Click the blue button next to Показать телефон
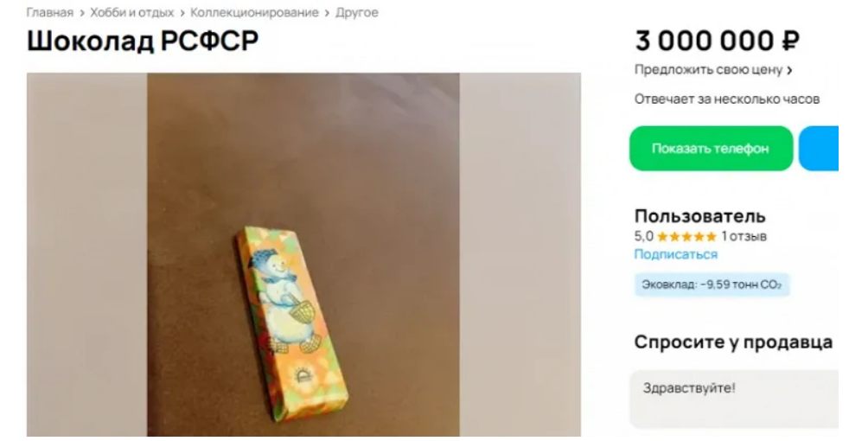 (x=819, y=149)
